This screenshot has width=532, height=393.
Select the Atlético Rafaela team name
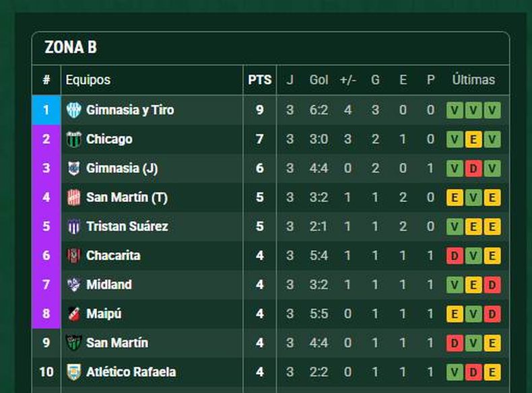click(131, 372)
